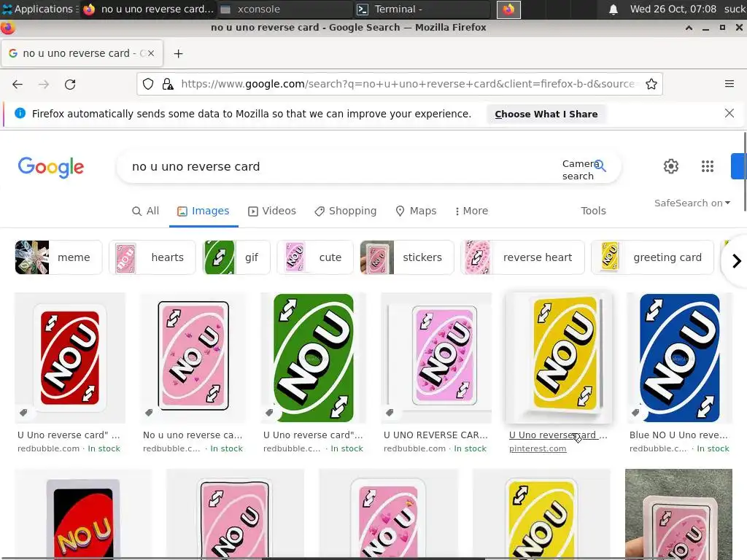Click notification bell in system panel
The image size is (747, 560).
pyautogui.click(x=614, y=9)
